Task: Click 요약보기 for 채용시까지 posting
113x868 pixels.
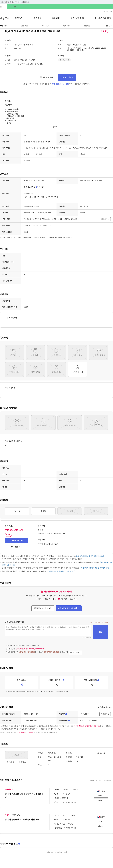Action: click(x=101, y=796)
